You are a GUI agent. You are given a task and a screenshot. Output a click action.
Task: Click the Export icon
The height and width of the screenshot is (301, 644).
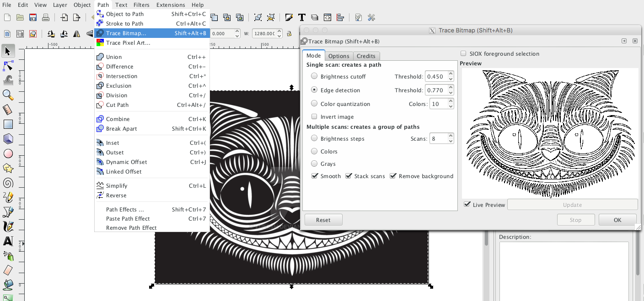click(x=77, y=17)
